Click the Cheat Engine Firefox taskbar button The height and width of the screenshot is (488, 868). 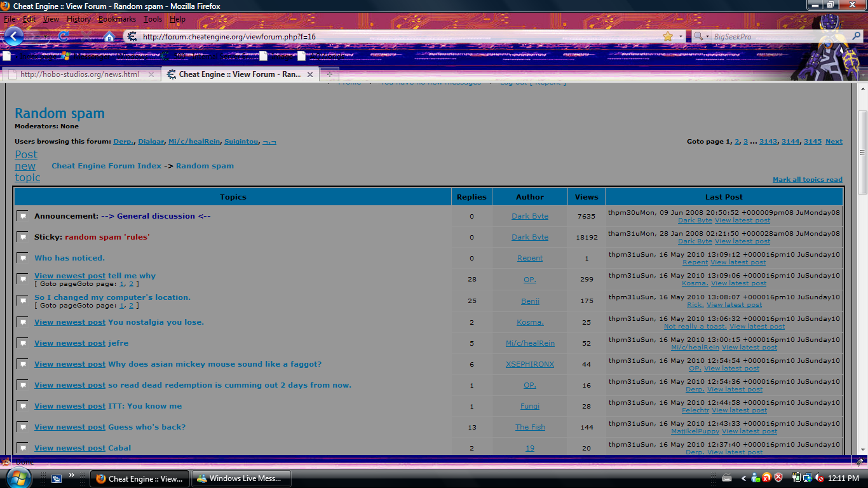(141, 478)
